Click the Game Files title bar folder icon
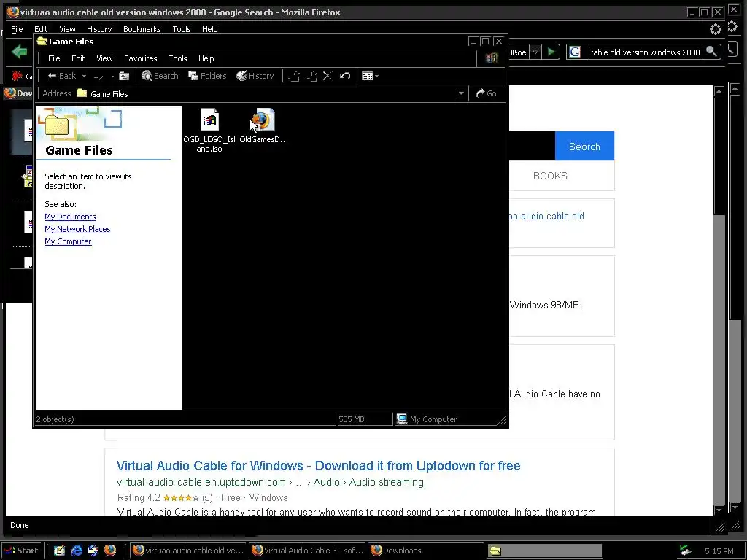The image size is (747, 560). tap(42, 41)
